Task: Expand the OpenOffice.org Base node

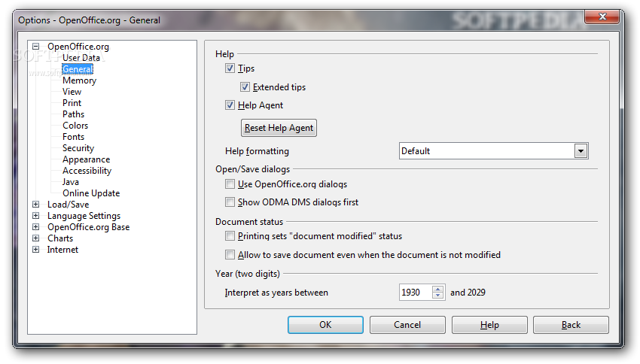Action: pos(36,227)
